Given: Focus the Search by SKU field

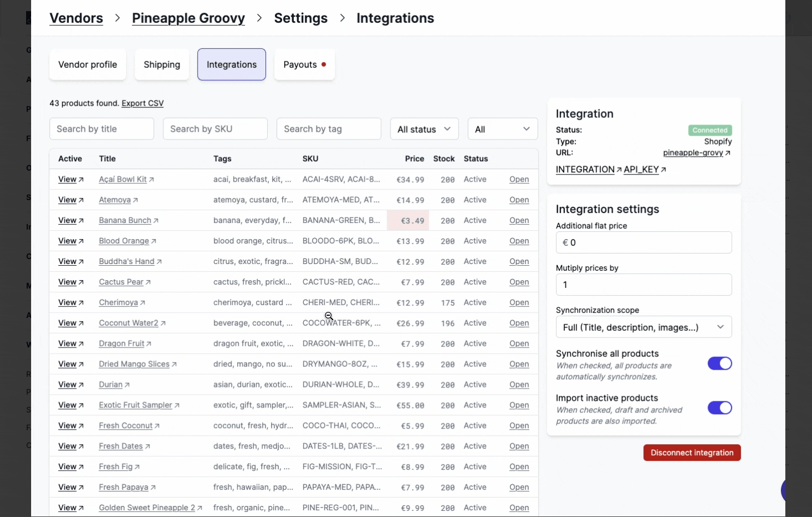Looking at the screenshot, I should pos(215,129).
